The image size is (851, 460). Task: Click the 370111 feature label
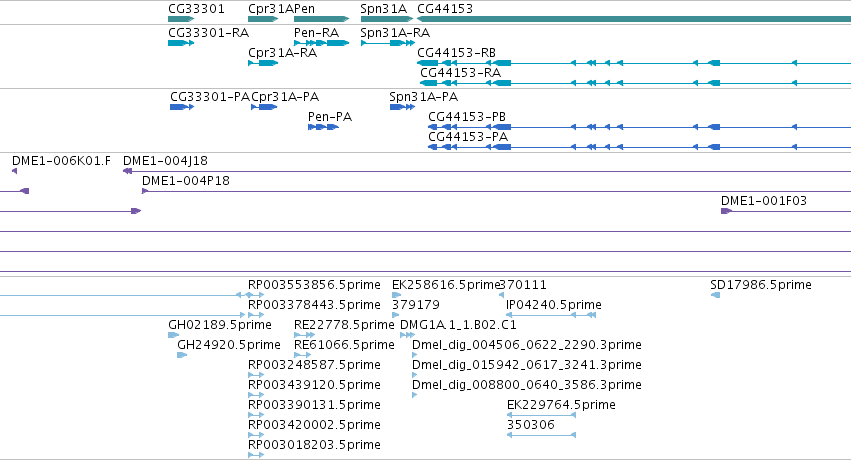(523, 285)
